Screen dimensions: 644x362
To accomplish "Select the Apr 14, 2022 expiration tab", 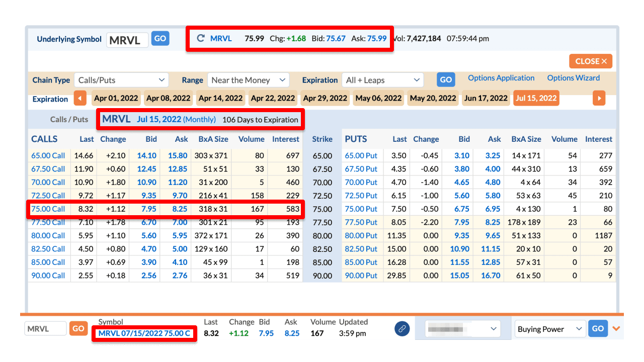I will tap(220, 98).
